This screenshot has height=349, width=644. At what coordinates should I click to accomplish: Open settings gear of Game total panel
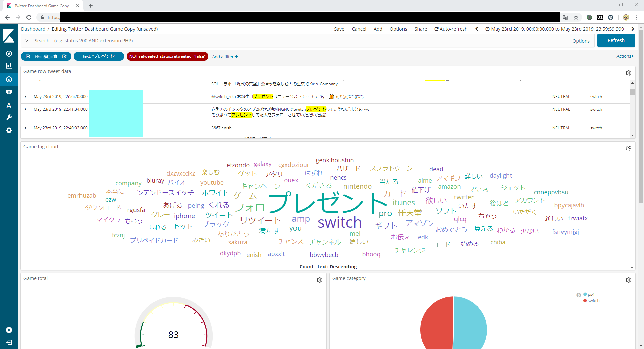coord(319,280)
